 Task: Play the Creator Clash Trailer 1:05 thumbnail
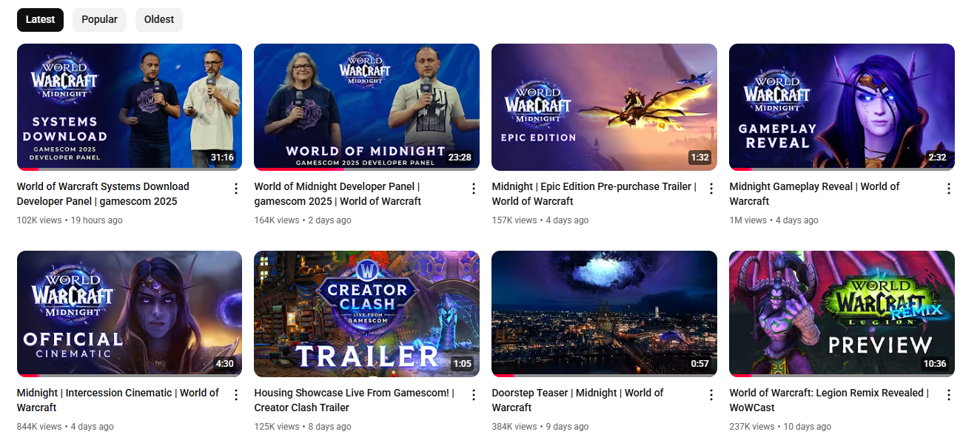[366, 314]
